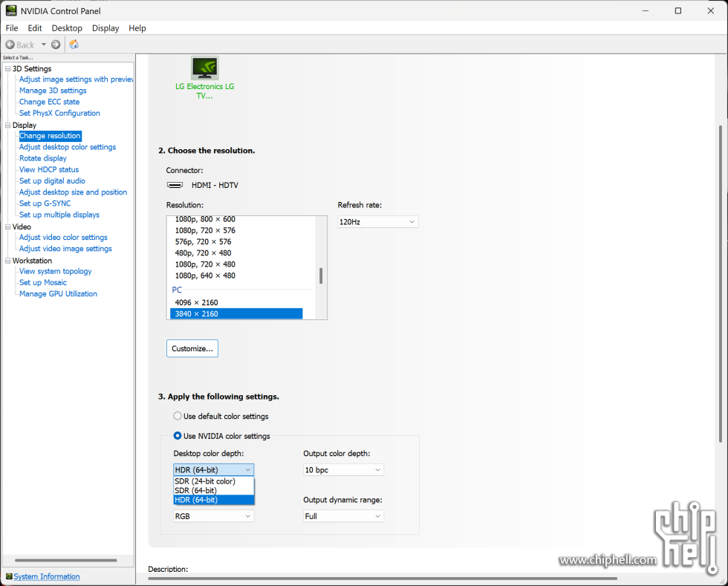Collapse the Workstation tree node
This screenshot has width=728, height=586.
point(7,261)
